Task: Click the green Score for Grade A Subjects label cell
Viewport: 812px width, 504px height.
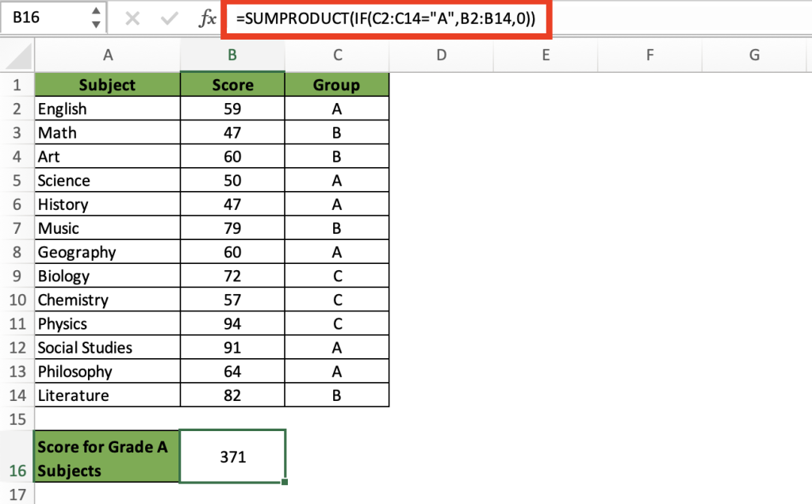Action: tap(107, 456)
